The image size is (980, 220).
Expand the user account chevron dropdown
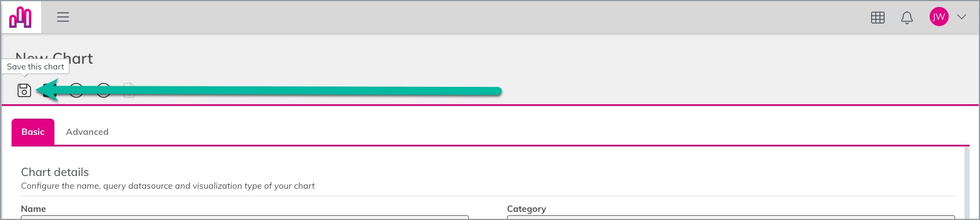click(961, 17)
